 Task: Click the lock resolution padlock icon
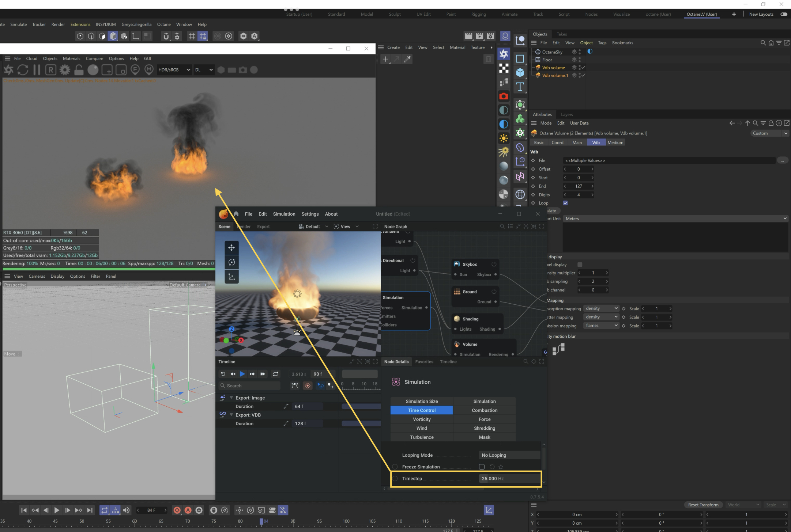(x=79, y=69)
